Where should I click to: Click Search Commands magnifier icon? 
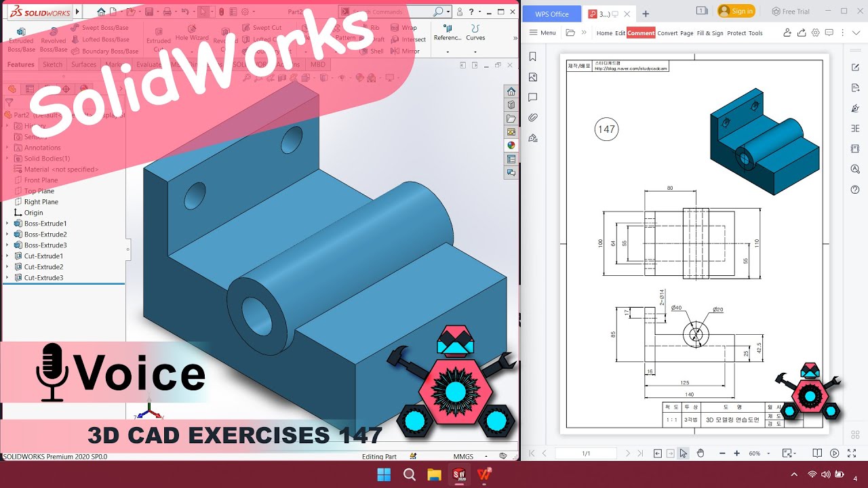439,12
